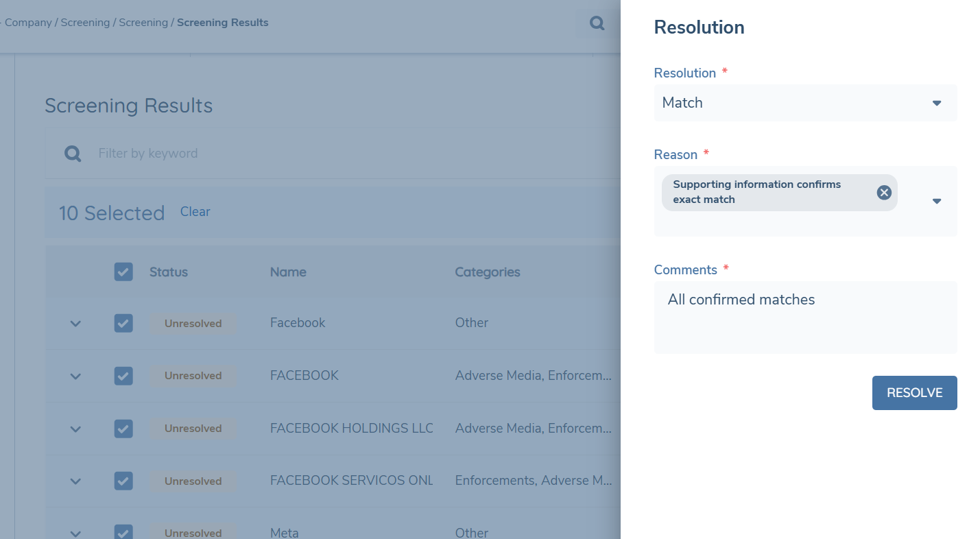
Task: Uncheck the FACEBOOK SERVICOS ONL row checkbox
Action: click(123, 481)
